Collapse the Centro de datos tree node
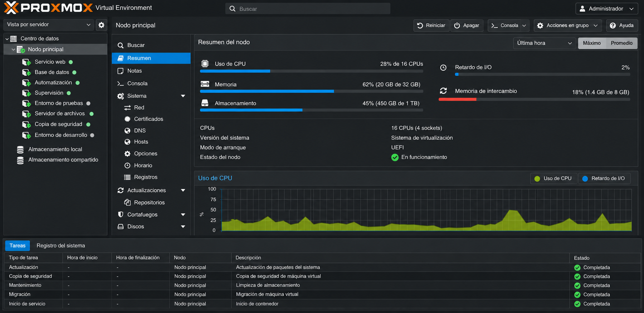This screenshot has height=313, width=644. click(x=7, y=39)
